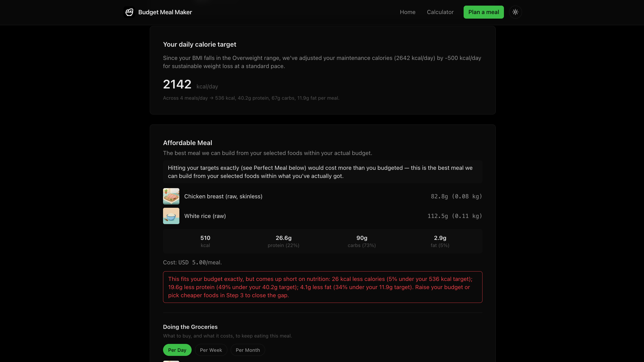The height and width of the screenshot is (362, 644).
Task: Click the 2.9g fat stat
Action: [440, 241]
